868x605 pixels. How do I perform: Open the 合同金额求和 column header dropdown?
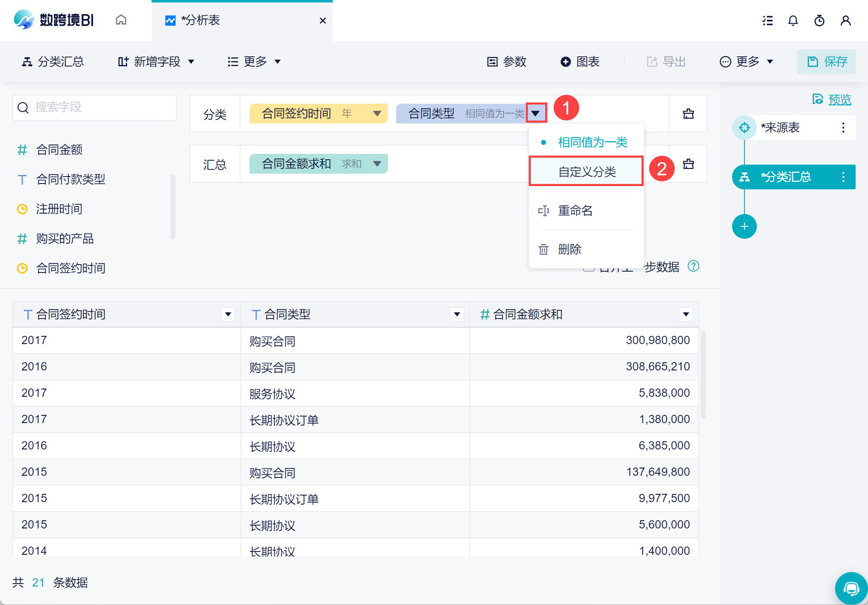[686, 314]
